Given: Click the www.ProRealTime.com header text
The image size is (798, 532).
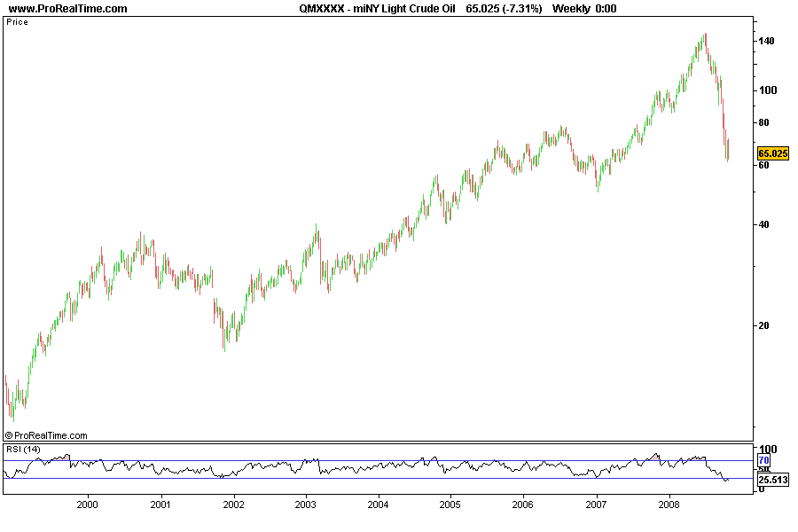Looking at the screenshot, I should pos(67,9).
